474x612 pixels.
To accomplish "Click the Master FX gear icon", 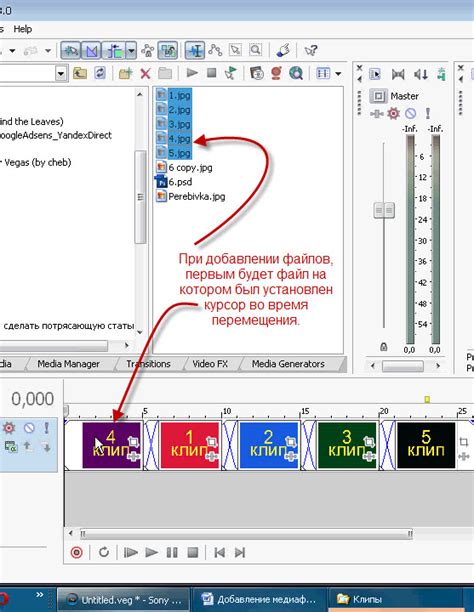I will [x=393, y=114].
